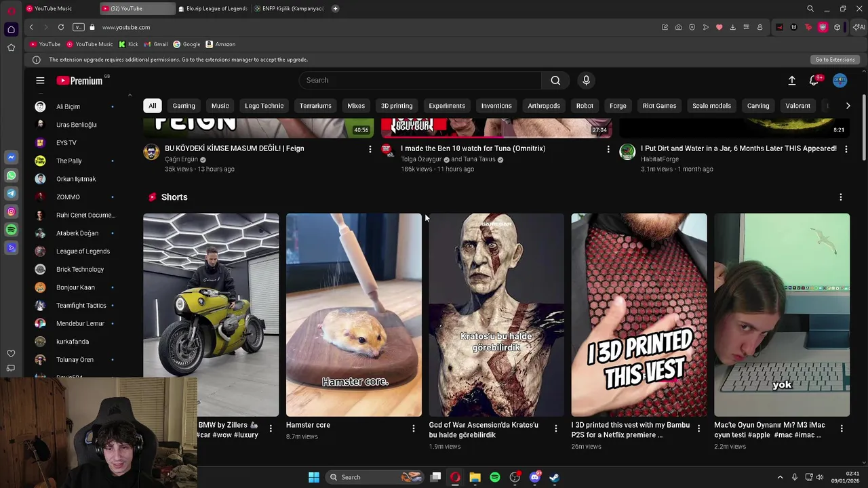The height and width of the screenshot is (488, 868).
Task: Select the Music filter chip
Action: tap(220, 106)
